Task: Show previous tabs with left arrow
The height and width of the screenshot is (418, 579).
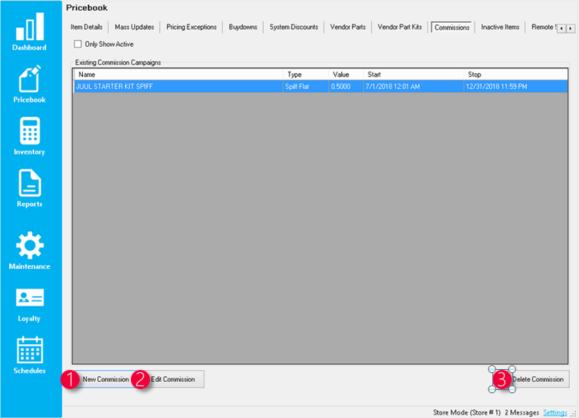Action: tap(562, 28)
